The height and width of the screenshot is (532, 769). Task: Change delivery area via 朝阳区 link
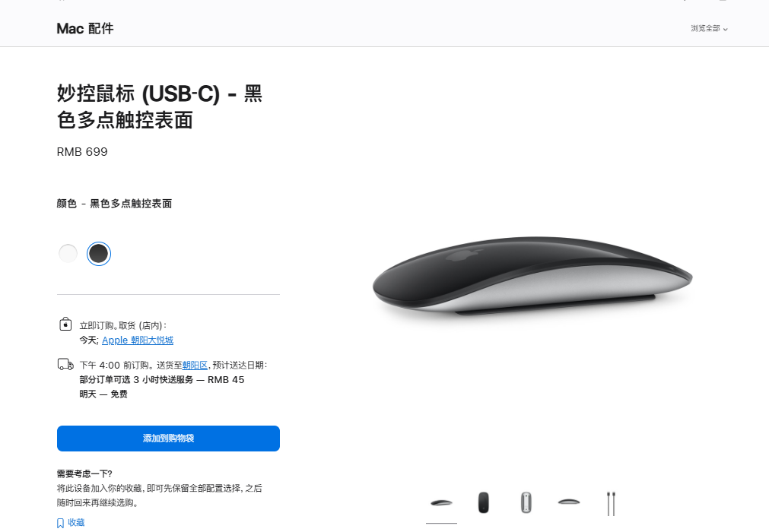(x=195, y=365)
